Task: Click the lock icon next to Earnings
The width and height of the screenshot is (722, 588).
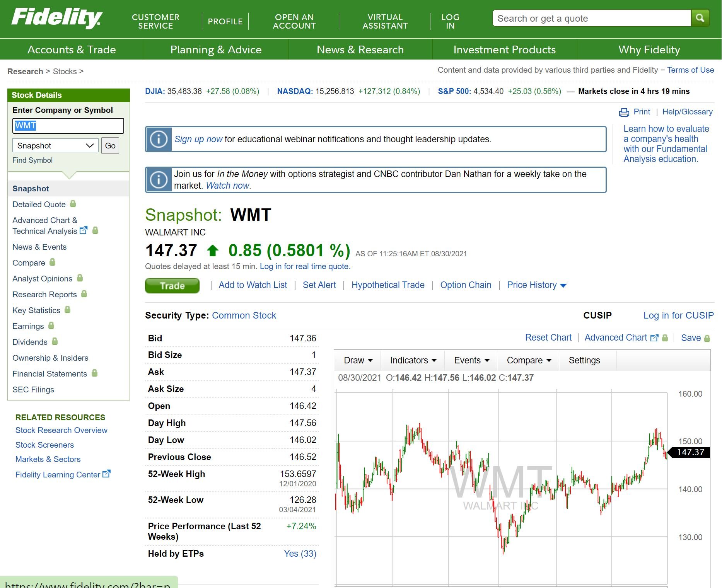Action: [51, 326]
